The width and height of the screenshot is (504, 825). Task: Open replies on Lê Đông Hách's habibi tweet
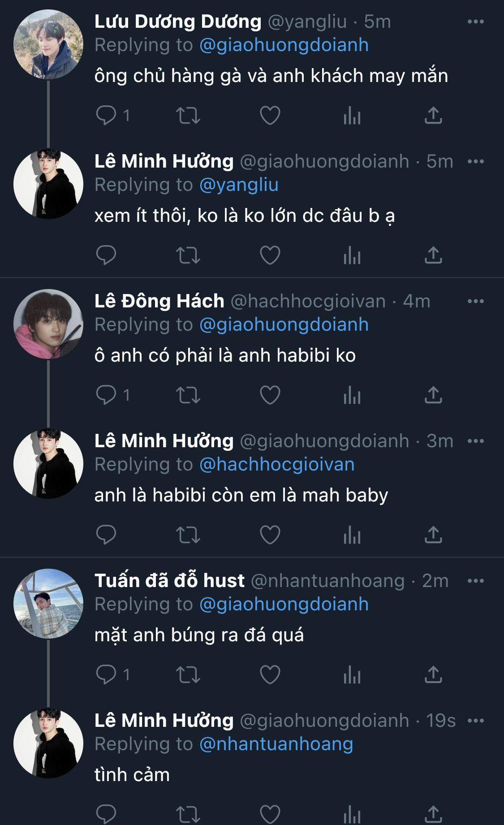click(106, 395)
